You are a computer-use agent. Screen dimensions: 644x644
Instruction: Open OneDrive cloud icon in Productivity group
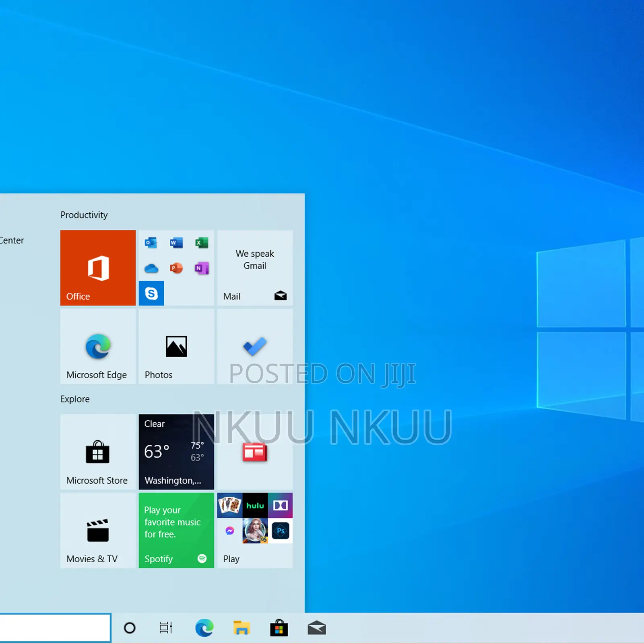click(x=151, y=268)
